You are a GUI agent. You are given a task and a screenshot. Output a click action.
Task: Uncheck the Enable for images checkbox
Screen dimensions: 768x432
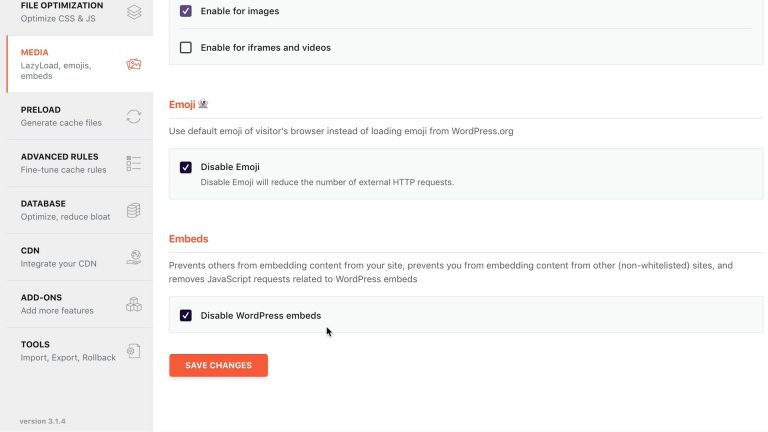pyautogui.click(x=186, y=11)
